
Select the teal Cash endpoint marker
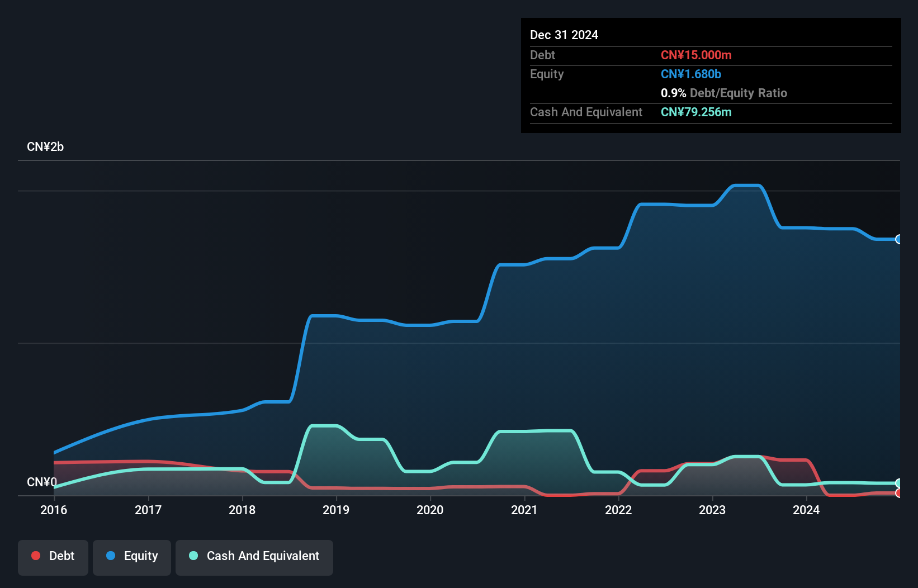pyautogui.click(x=899, y=483)
